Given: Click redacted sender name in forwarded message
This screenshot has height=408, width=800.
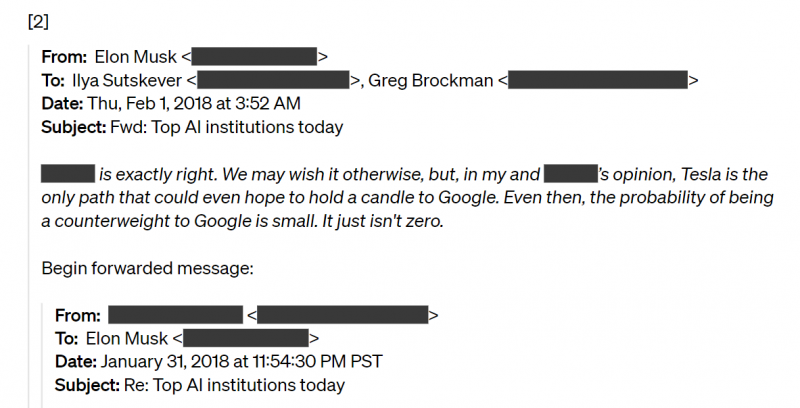Looking at the screenshot, I should click(175, 315).
